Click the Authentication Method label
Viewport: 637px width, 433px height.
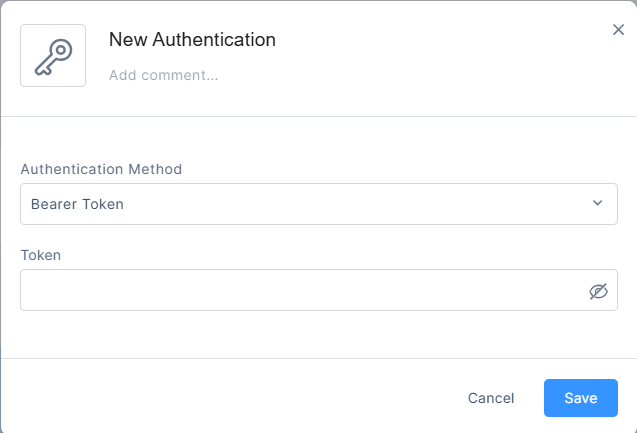pyautogui.click(x=101, y=169)
